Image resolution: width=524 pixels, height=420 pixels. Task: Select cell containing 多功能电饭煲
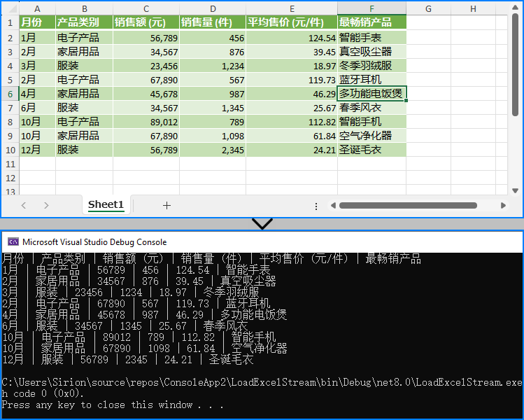tap(372, 94)
